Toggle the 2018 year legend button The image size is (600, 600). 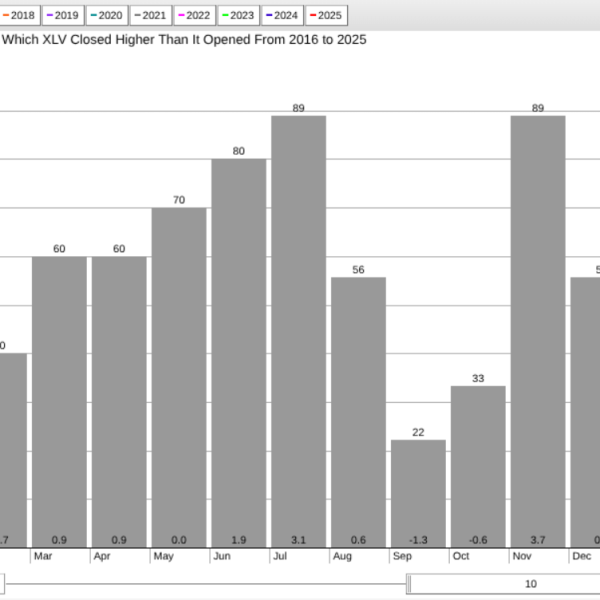[19, 15]
